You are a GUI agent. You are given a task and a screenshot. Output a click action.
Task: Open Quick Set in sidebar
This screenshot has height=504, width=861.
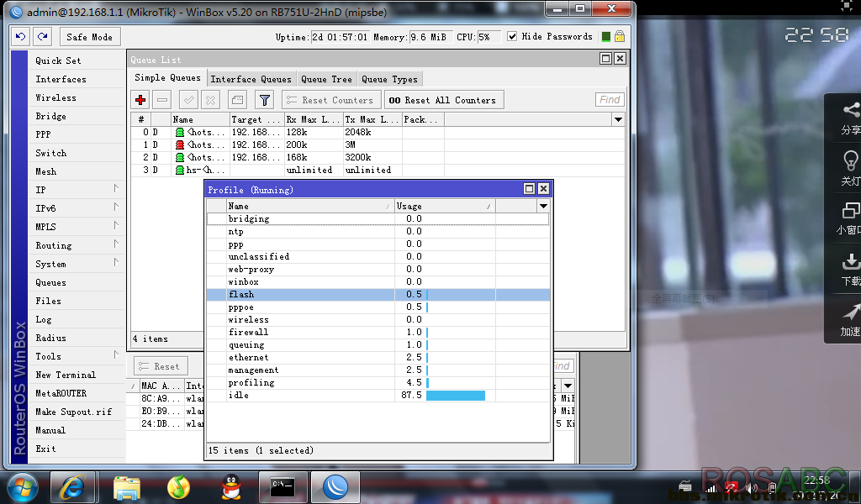click(x=58, y=60)
